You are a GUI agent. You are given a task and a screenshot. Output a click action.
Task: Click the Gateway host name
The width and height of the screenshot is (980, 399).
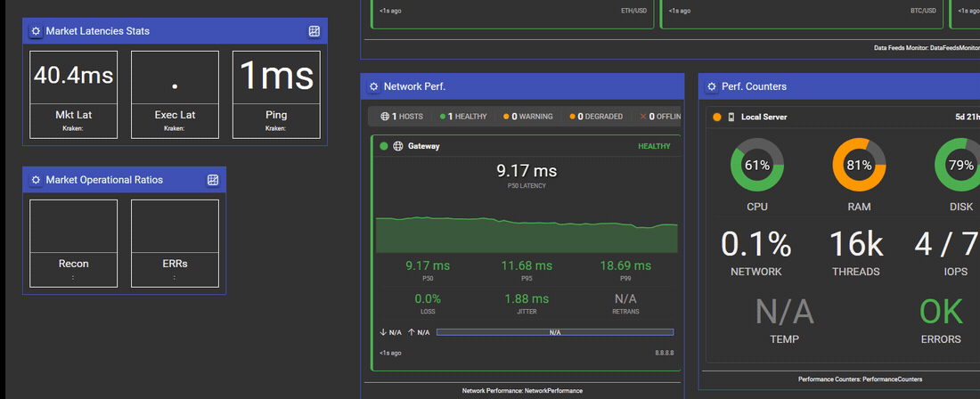[424, 146]
